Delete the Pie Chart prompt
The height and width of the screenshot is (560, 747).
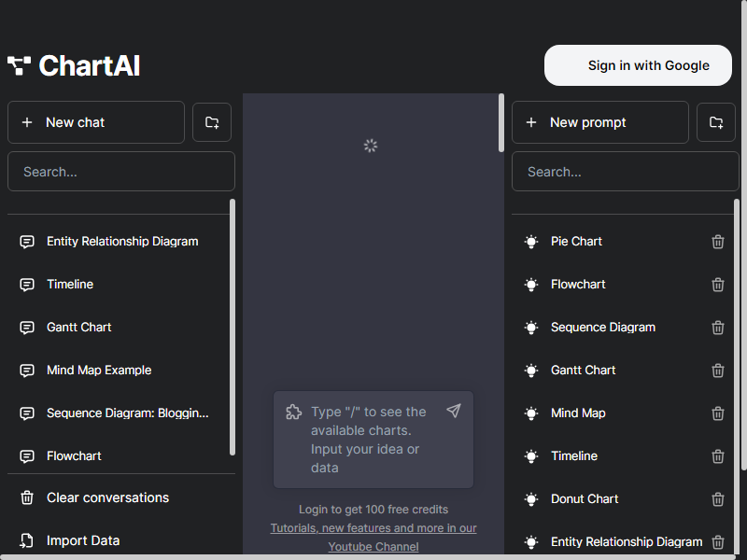pos(718,242)
